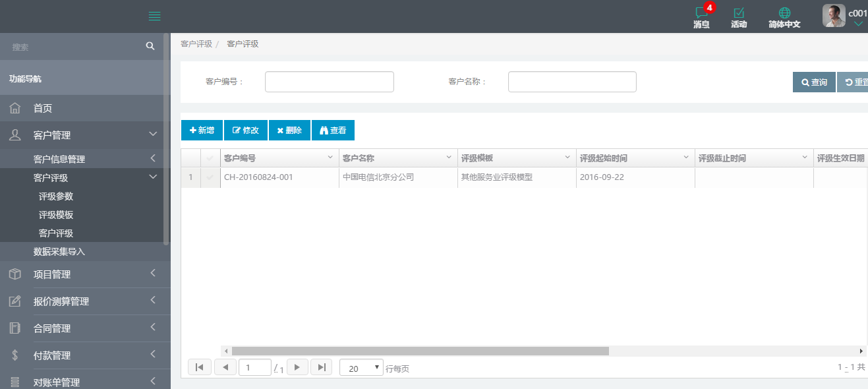
Task: Click the 对账单管理 list icon
Action: click(x=15, y=382)
